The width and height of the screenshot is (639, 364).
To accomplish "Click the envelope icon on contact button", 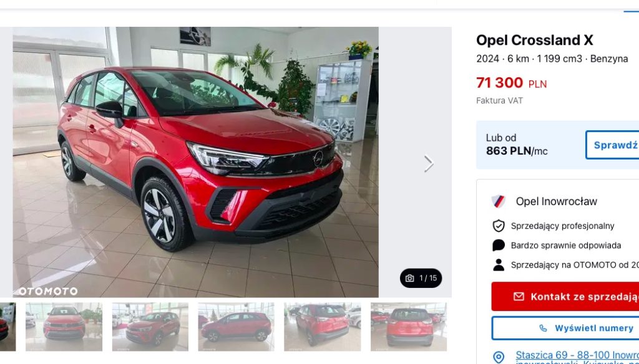I will coord(519,297).
